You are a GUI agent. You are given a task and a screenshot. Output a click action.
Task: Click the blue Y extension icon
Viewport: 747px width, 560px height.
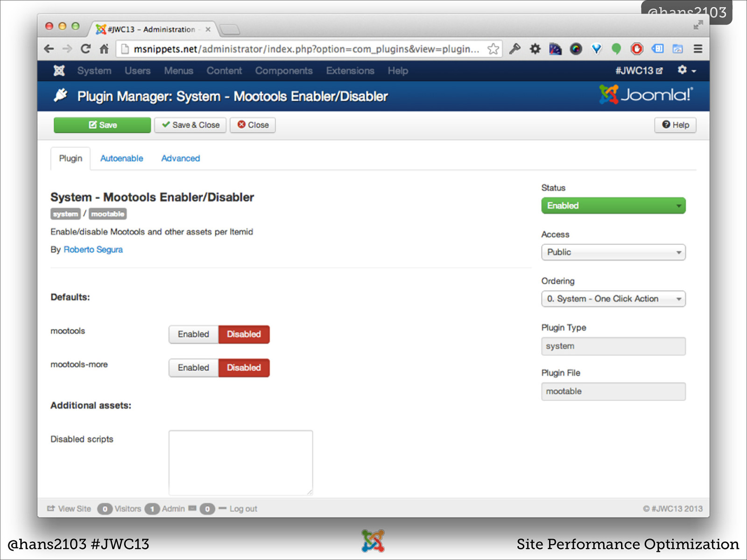click(x=596, y=49)
